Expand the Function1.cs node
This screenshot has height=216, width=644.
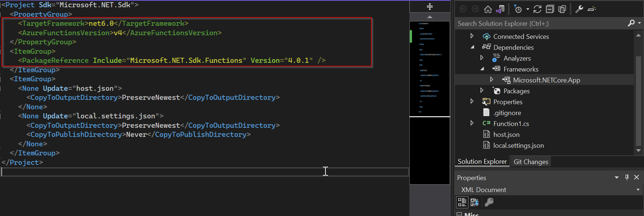click(472, 123)
